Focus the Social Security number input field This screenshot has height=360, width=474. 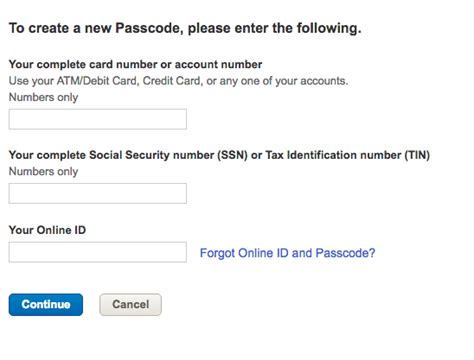click(98, 193)
